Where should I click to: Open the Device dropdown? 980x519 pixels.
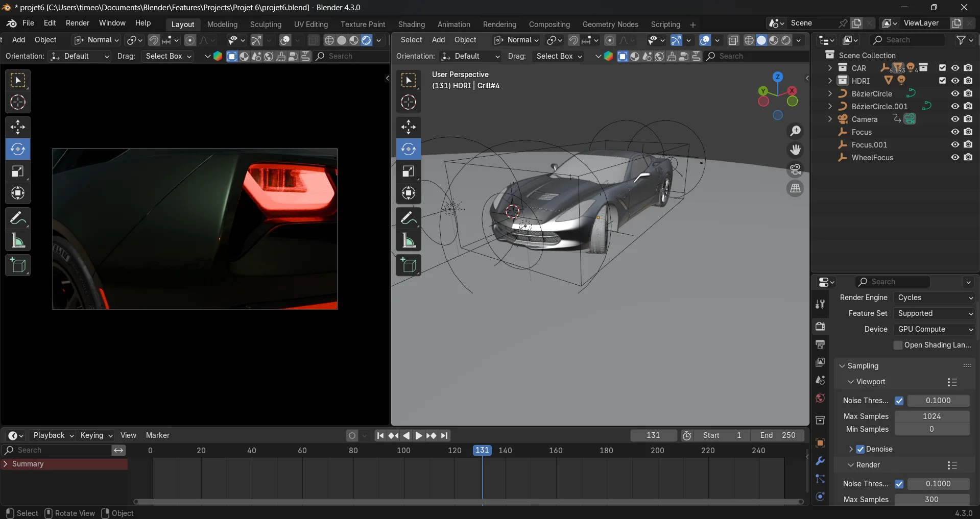(935, 329)
